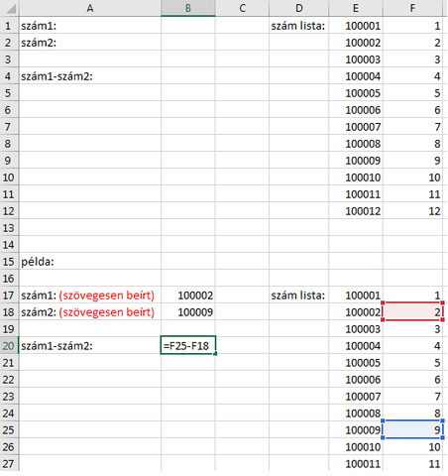Select column E header
This screenshot has width=448, height=476.
tap(356, 8)
